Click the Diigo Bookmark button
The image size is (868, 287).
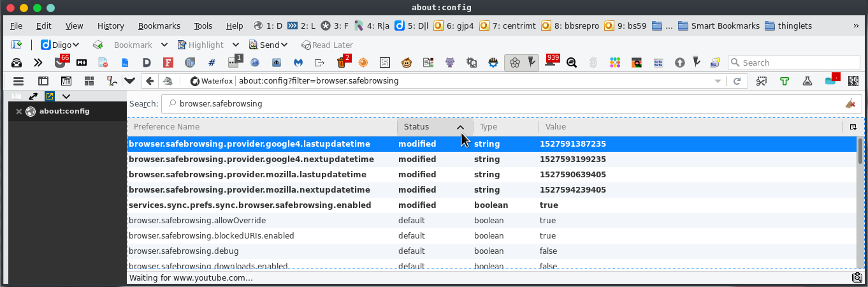tap(122, 45)
